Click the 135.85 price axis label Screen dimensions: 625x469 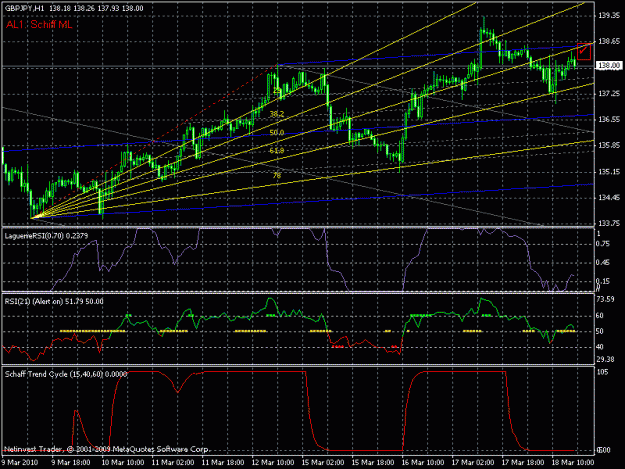pyautogui.click(x=609, y=145)
